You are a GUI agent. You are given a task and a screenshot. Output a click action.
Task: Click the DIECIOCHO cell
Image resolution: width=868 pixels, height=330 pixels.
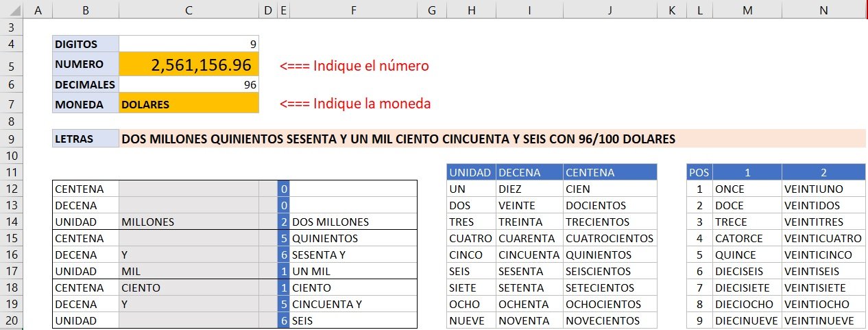click(747, 304)
